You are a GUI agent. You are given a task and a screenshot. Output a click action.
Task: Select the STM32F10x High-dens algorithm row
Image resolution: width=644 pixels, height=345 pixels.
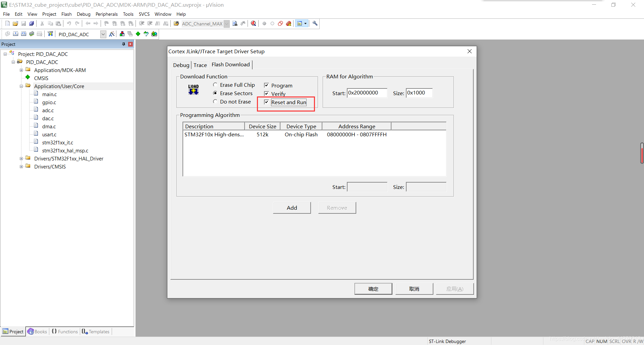pyautogui.click(x=314, y=134)
